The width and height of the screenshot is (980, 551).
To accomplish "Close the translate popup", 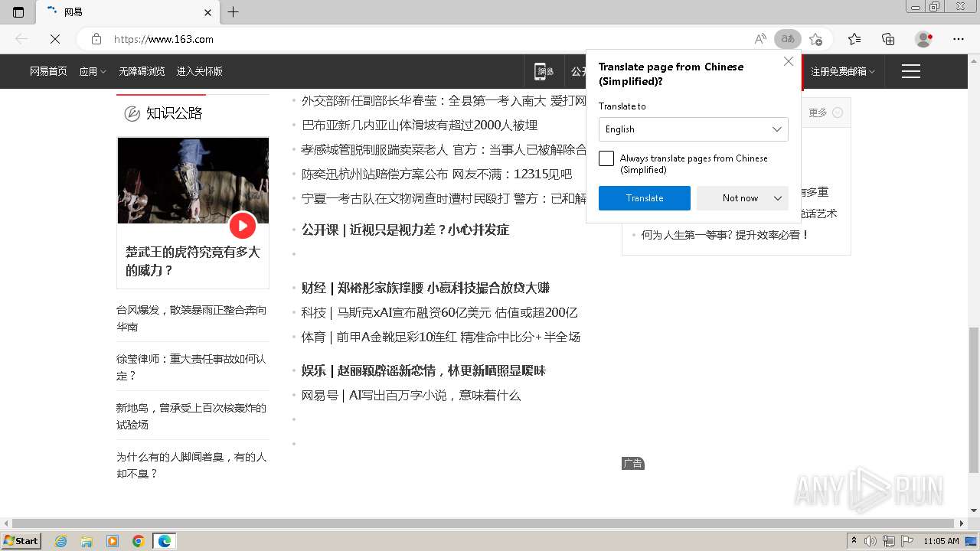I will (x=789, y=61).
